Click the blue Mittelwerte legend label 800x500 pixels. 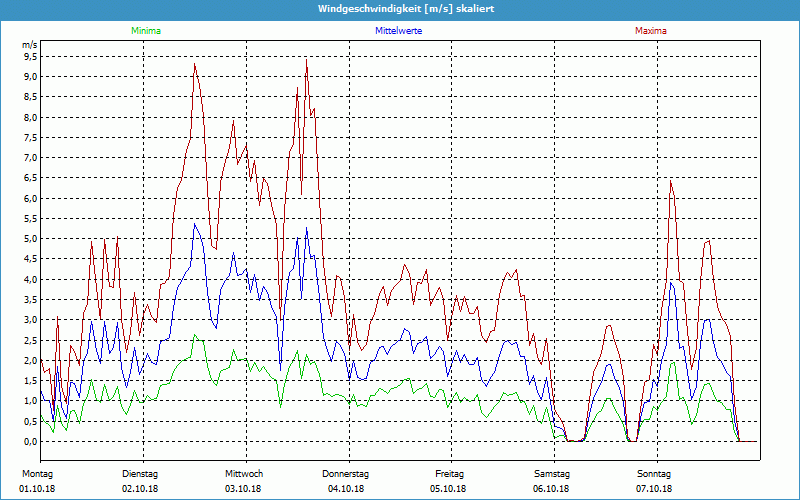tap(398, 31)
